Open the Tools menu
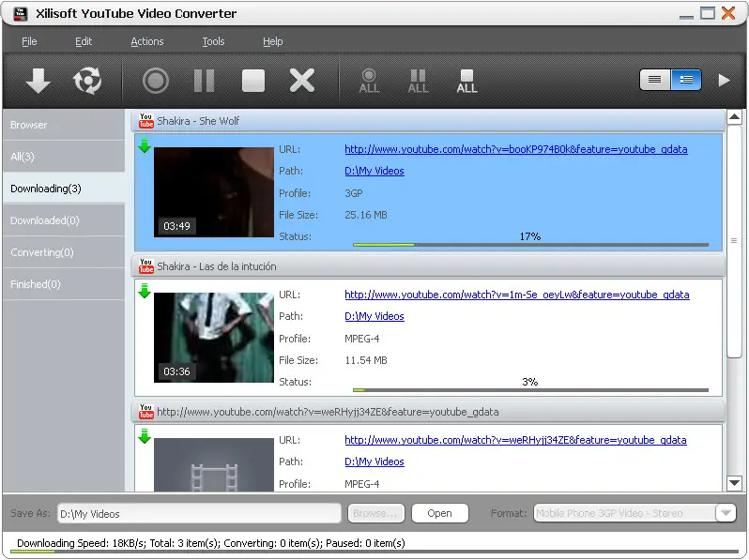The height and width of the screenshot is (560, 749). pos(213,41)
